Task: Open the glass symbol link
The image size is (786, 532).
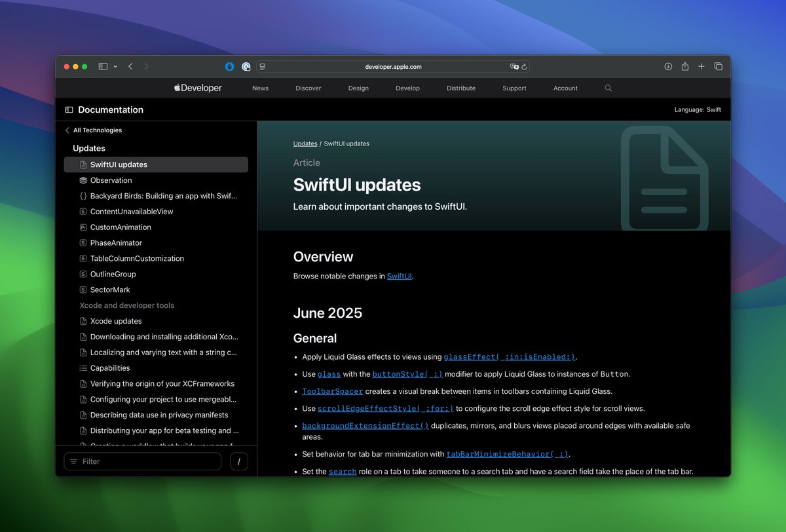Action: (329, 374)
